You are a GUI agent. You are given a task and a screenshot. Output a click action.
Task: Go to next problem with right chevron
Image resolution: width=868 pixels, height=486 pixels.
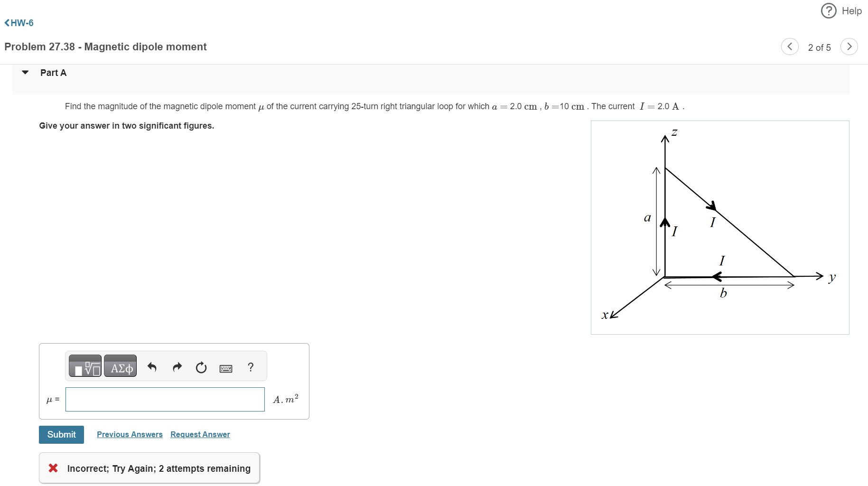(849, 47)
